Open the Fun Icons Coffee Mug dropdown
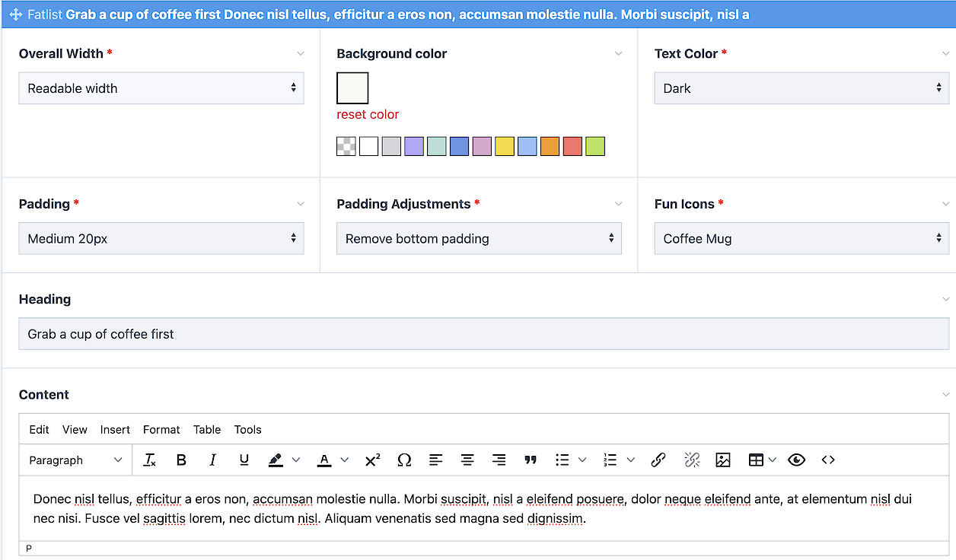This screenshot has height=560, width=956. point(801,239)
